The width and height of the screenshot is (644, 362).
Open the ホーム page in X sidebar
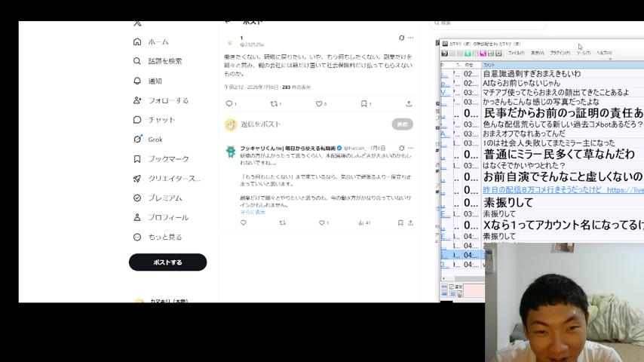[151, 42]
